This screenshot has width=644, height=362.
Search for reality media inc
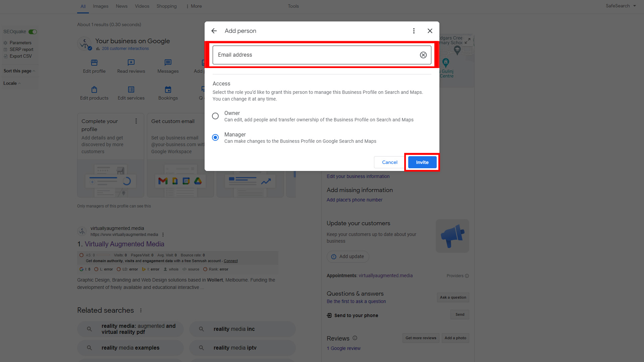(x=242, y=329)
